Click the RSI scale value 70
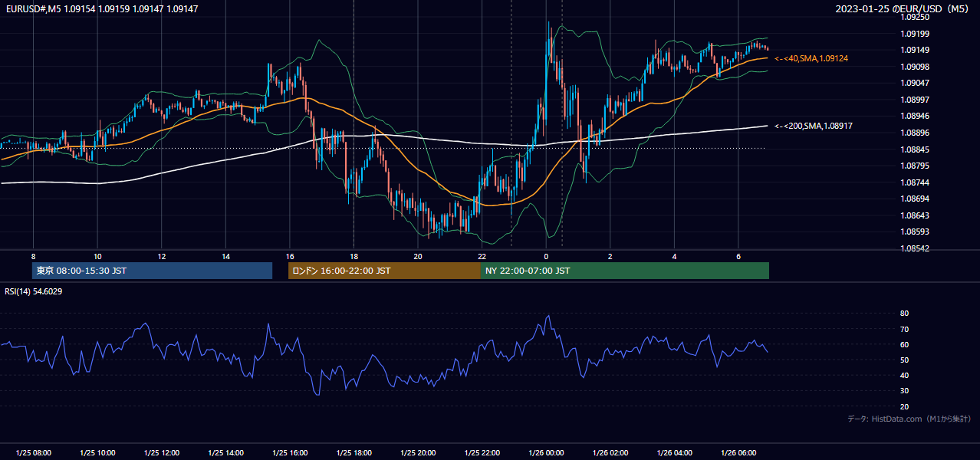The image size is (980, 460). (904, 329)
